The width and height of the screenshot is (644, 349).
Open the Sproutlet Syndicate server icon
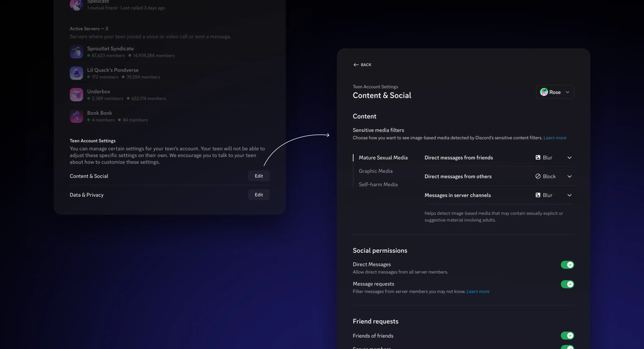tap(76, 51)
